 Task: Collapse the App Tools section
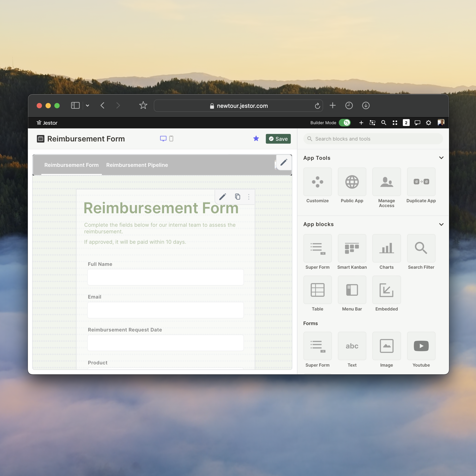tap(441, 158)
